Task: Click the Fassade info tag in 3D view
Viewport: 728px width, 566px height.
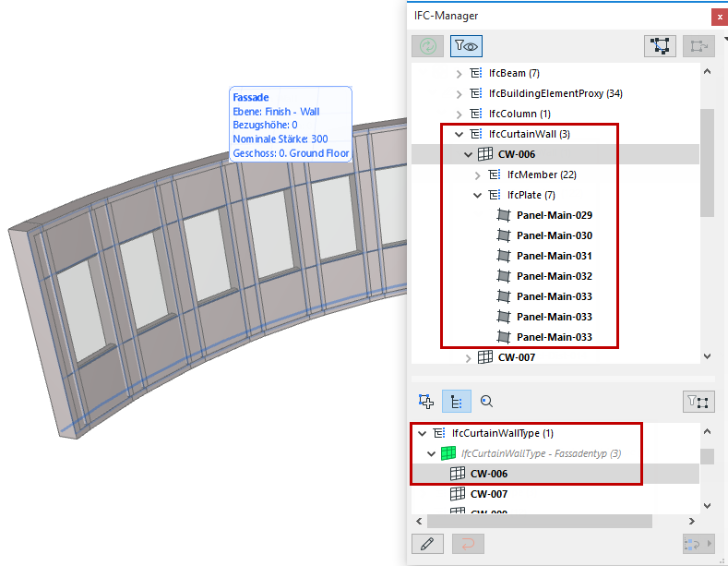Action: point(291,124)
